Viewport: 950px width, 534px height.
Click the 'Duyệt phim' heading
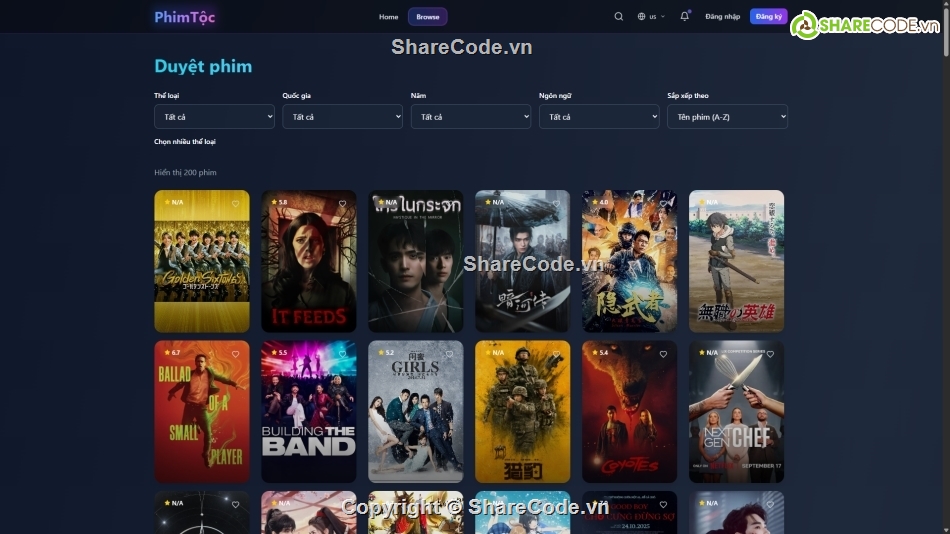pos(203,66)
